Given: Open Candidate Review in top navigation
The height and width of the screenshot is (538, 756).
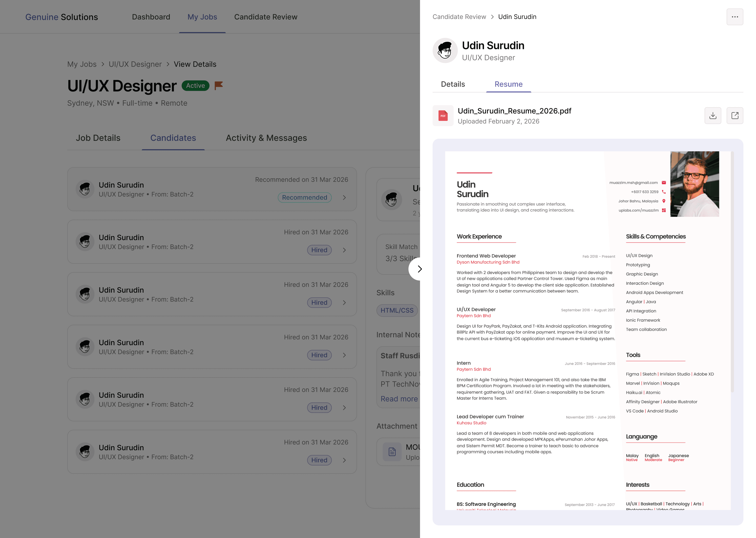Looking at the screenshot, I should click(x=266, y=17).
